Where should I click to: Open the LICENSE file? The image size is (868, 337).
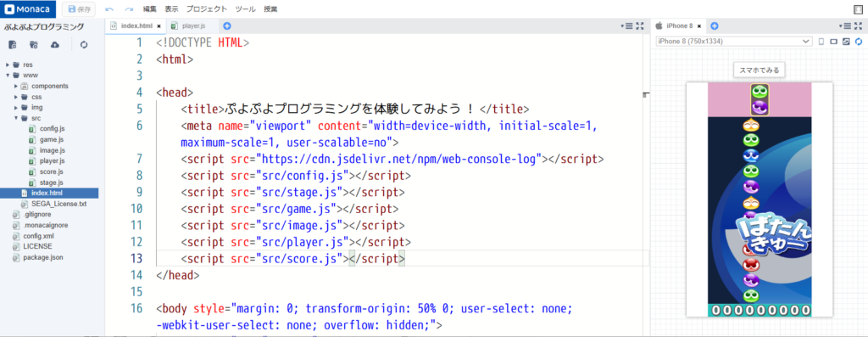(37, 247)
